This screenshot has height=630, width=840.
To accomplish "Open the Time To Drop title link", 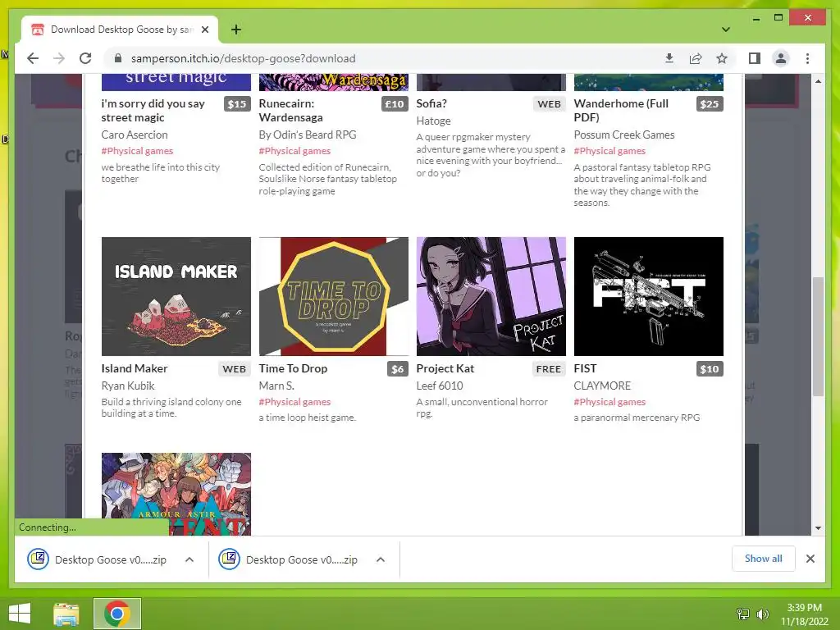I will (293, 368).
